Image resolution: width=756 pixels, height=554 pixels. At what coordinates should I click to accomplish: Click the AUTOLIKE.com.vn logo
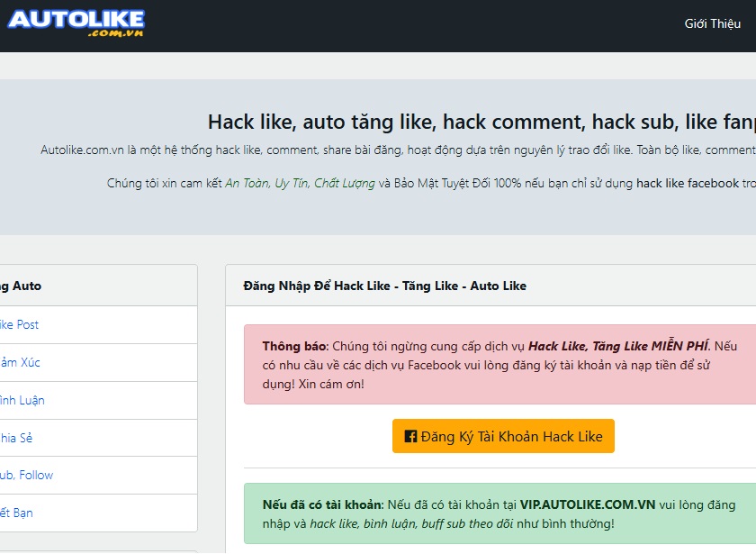pyautogui.click(x=76, y=23)
